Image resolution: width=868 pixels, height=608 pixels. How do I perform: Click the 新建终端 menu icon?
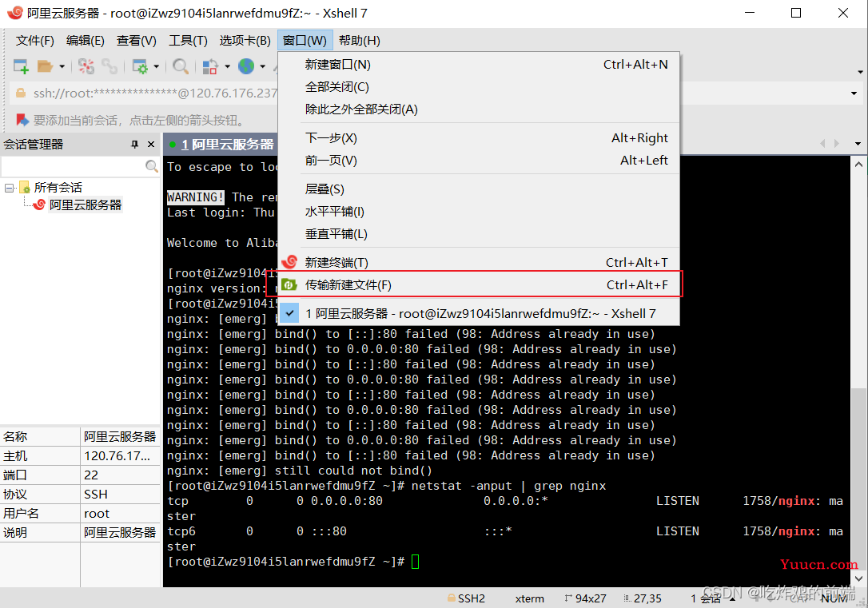pos(289,262)
